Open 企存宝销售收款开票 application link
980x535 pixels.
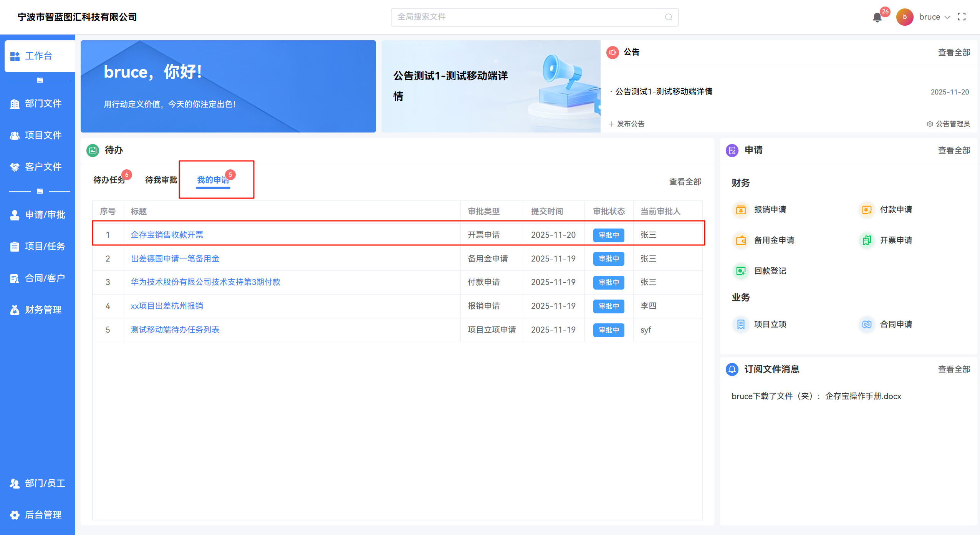167,235
